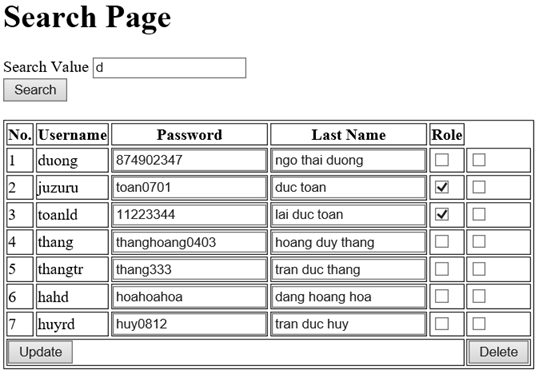Uncheck Role checkbox for juzuru

pyautogui.click(x=442, y=187)
